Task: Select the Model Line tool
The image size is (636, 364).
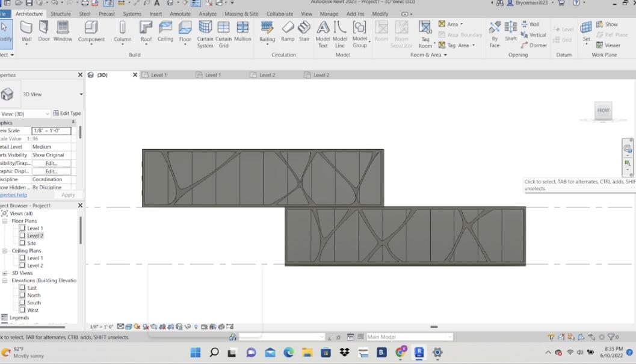Action: pyautogui.click(x=340, y=34)
